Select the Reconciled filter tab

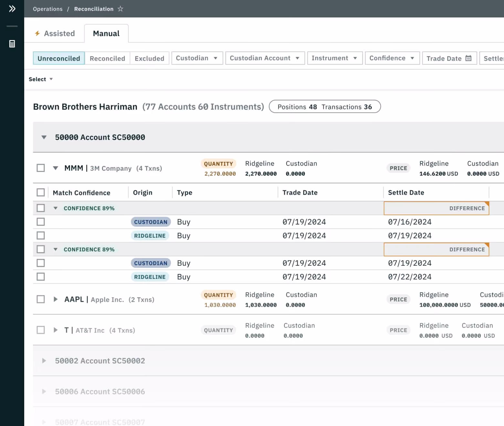click(107, 58)
